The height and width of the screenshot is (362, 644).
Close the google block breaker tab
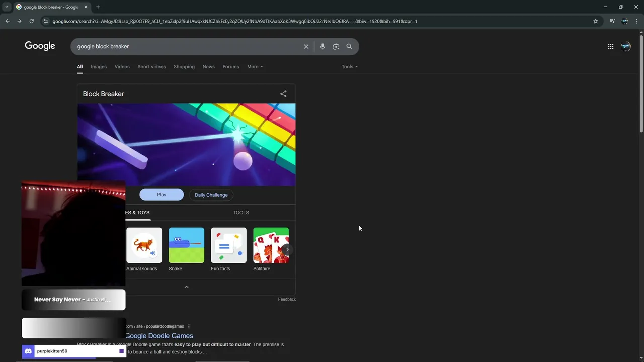point(86,7)
